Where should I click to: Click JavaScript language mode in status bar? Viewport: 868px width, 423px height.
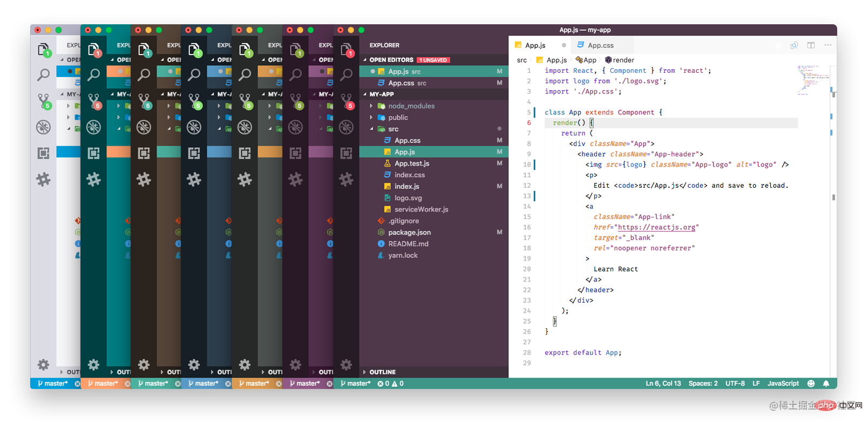[783, 384]
